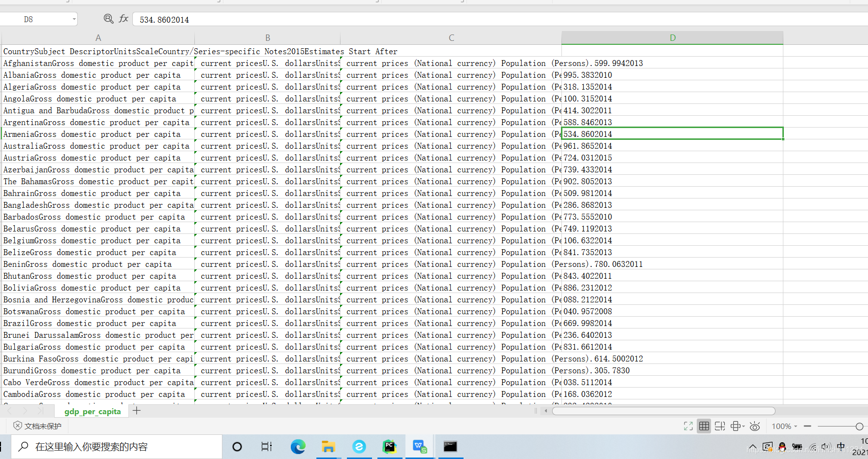The image size is (868, 459).
Task: Select cell containing 995.3832010 in Albania row
Action: click(672, 75)
